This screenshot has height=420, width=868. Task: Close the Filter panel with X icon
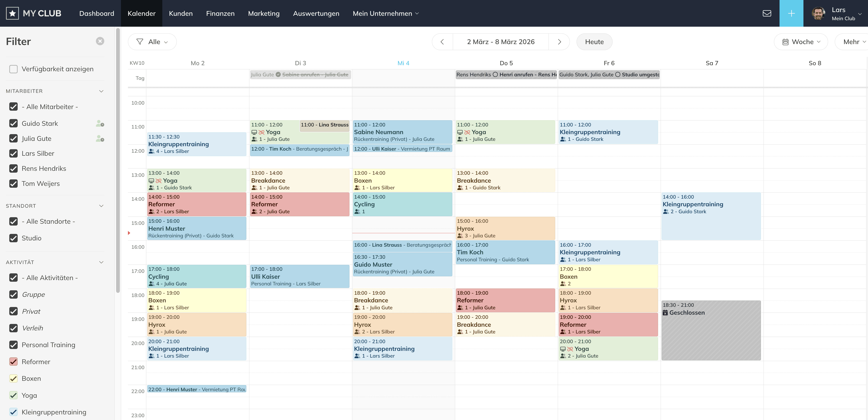100,41
